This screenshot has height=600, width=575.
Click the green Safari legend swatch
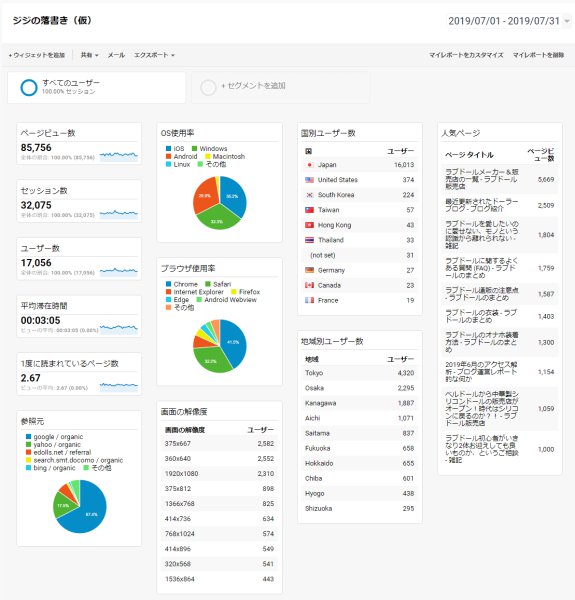(x=208, y=284)
